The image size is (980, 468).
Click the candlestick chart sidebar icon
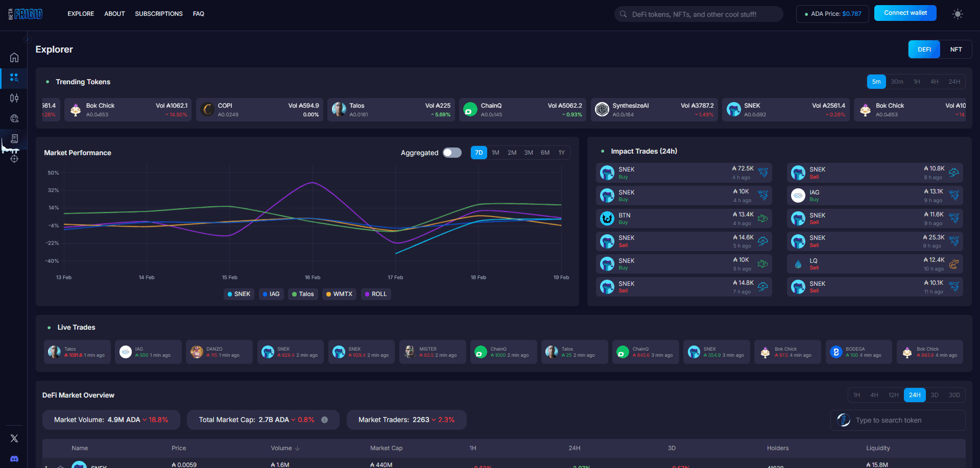click(14, 98)
